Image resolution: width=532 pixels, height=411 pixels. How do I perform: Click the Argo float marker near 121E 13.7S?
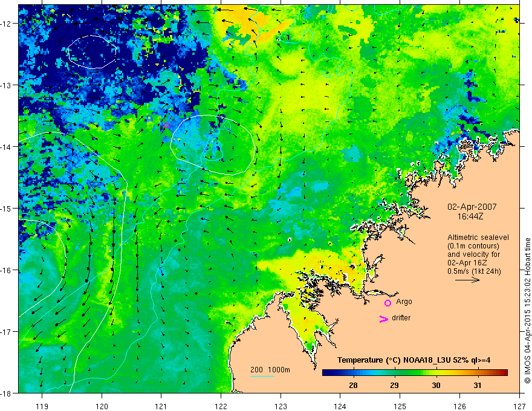point(166,126)
